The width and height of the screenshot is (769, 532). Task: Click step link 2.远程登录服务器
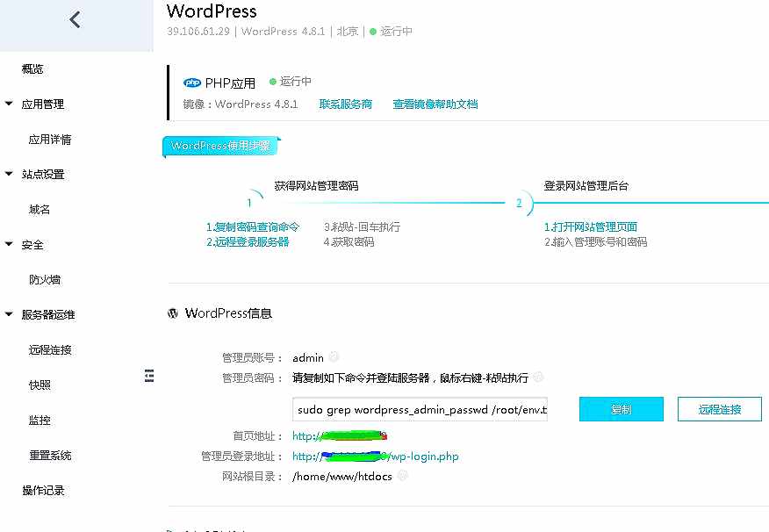pyautogui.click(x=248, y=242)
